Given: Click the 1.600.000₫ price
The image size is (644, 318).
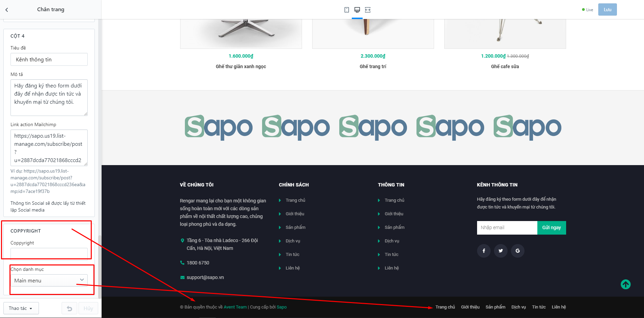Looking at the screenshot, I should (241, 56).
